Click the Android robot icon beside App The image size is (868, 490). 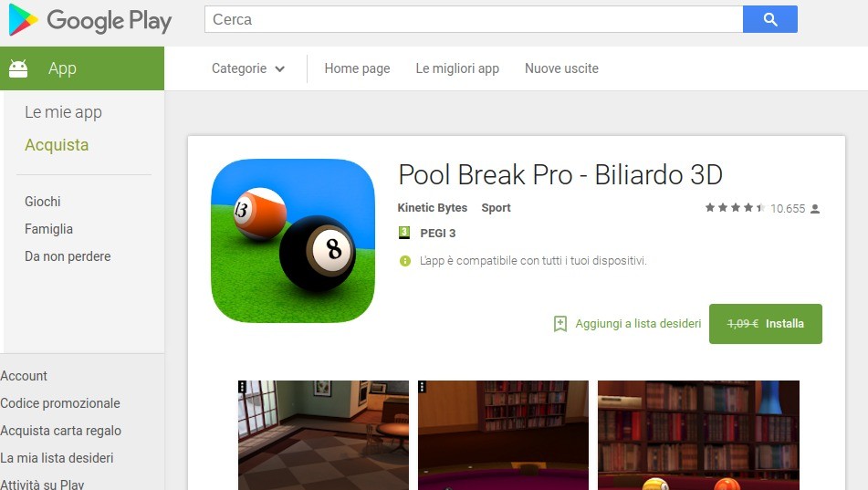point(18,68)
